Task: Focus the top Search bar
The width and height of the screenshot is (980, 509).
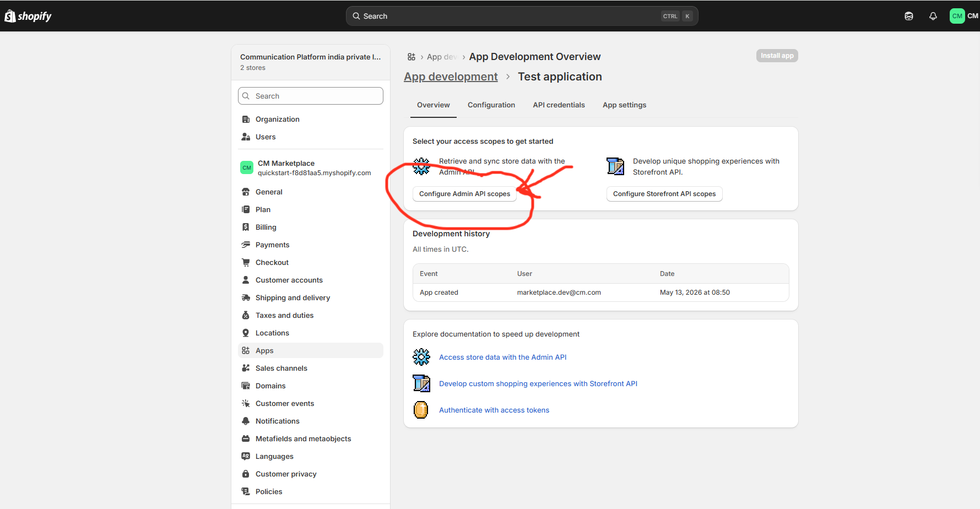Action: (522, 16)
